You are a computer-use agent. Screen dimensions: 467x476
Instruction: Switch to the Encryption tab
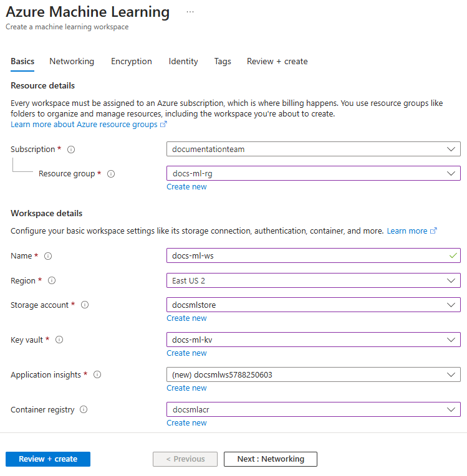(132, 62)
